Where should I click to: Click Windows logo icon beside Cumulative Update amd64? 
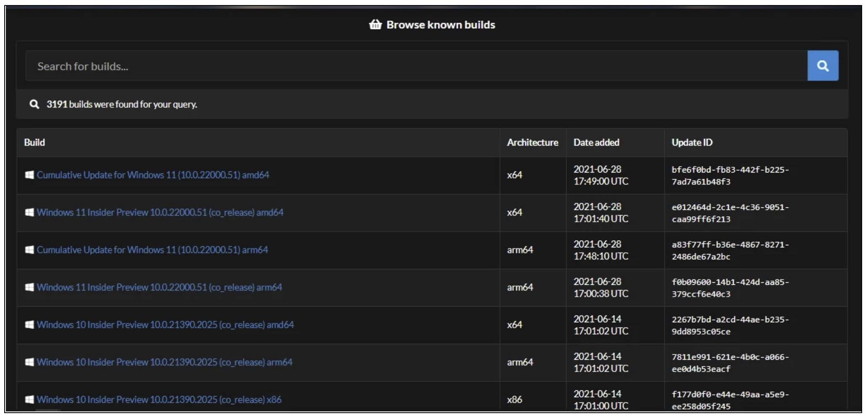[x=29, y=175]
